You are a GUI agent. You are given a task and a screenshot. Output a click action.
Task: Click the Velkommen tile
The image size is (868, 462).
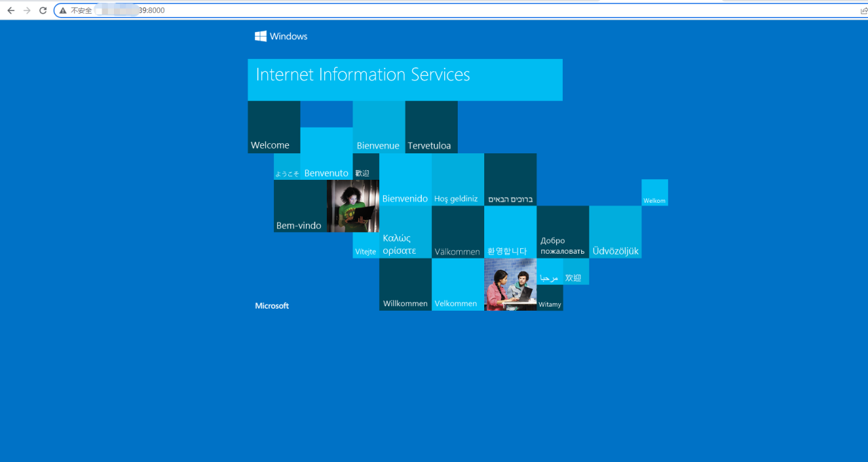[x=458, y=285]
